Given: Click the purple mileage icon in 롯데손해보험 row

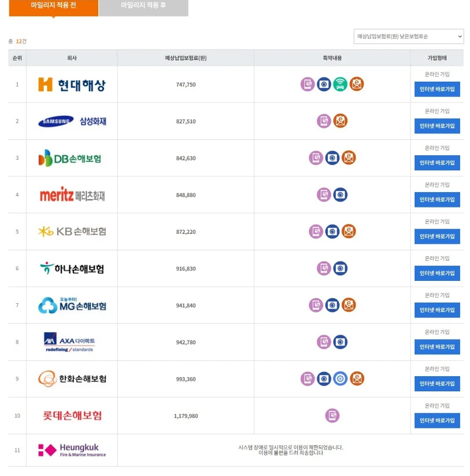Looking at the screenshot, I should (x=333, y=415).
